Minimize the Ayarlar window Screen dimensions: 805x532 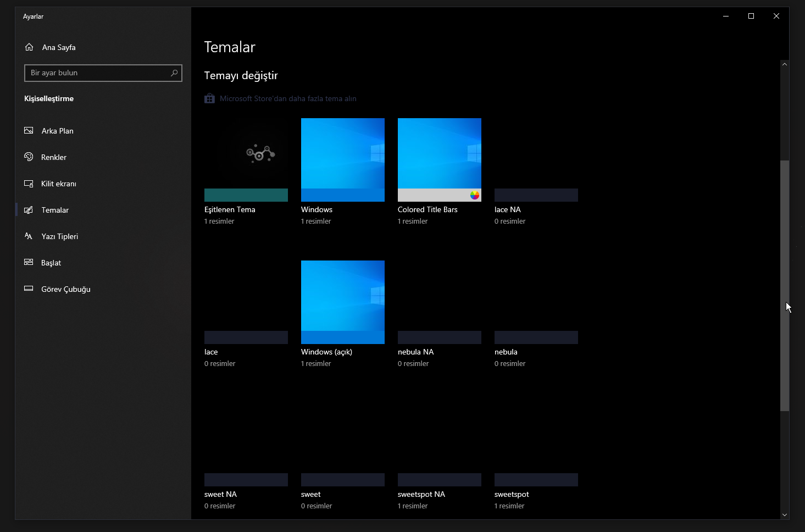(x=726, y=16)
